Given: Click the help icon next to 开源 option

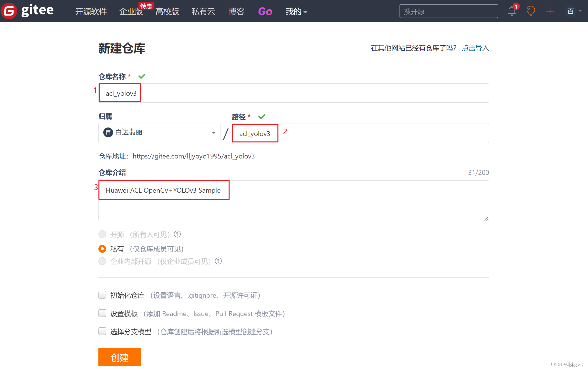Looking at the screenshot, I should [x=177, y=234].
